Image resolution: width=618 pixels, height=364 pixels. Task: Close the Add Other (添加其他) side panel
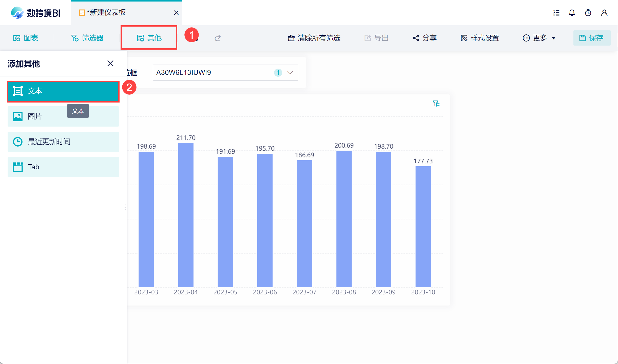click(110, 63)
